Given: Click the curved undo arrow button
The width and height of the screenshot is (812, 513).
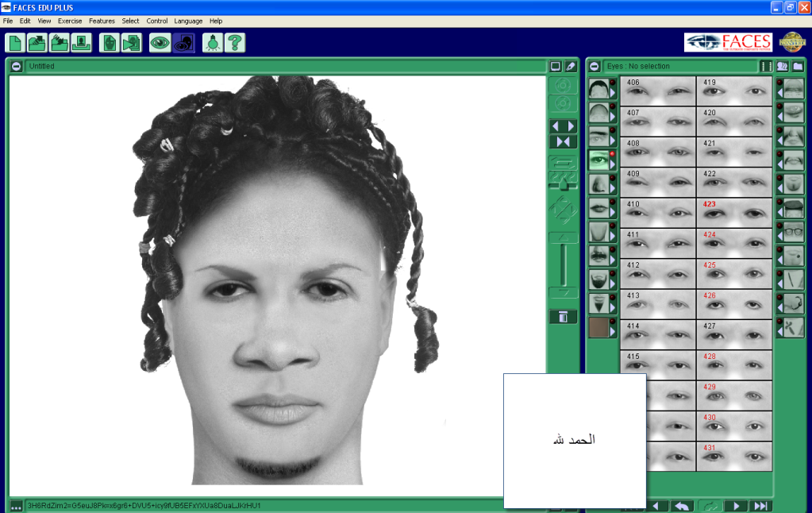Looking at the screenshot, I should 682,507.
